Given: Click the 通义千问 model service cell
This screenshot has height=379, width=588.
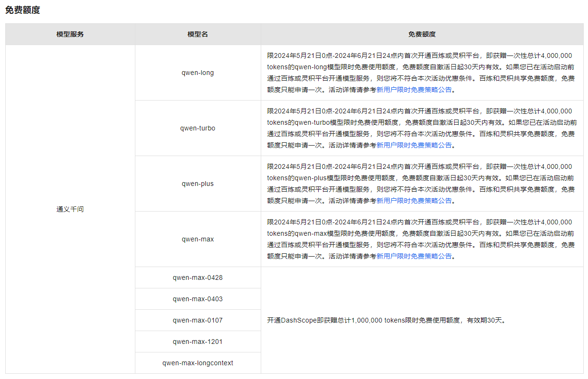Looking at the screenshot, I should pos(70,209).
